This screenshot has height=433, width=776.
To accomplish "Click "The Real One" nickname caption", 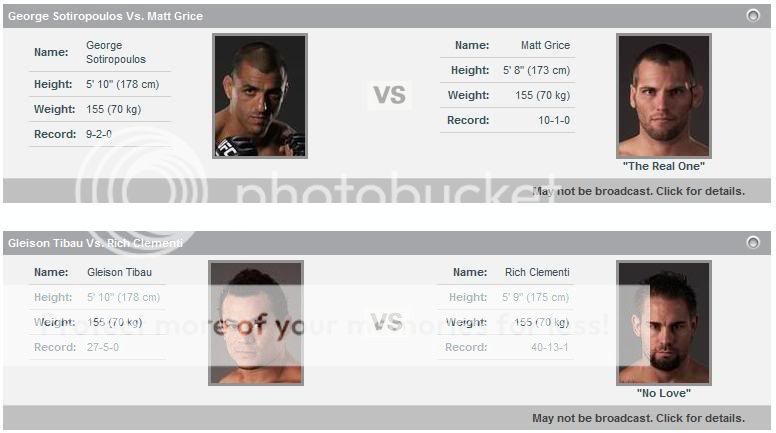I will (664, 166).
